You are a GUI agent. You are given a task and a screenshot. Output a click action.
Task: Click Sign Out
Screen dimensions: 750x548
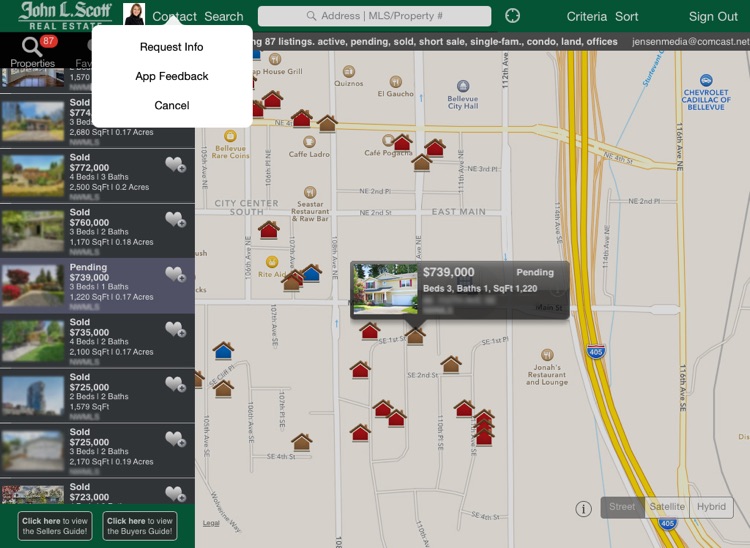tap(713, 16)
